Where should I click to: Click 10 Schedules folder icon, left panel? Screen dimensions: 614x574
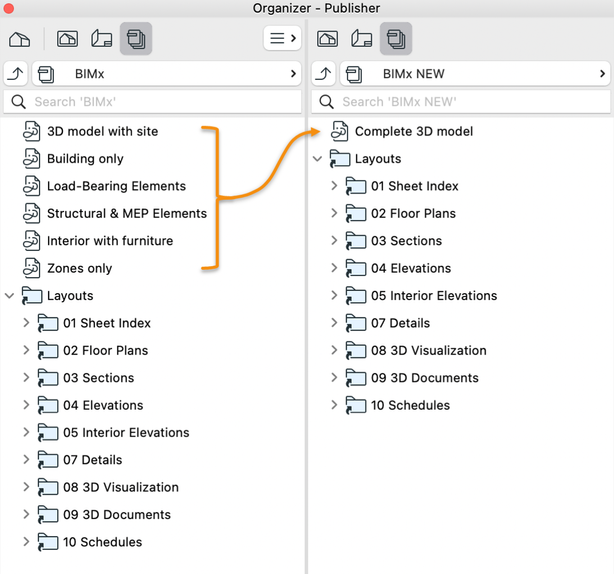click(48, 542)
